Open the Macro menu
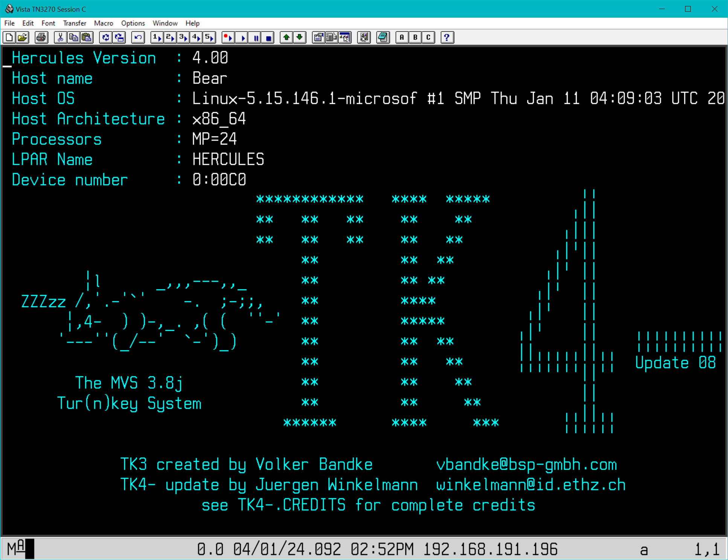The width and height of the screenshot is (728, 560). pyautogui.click(x=104, y=23)
